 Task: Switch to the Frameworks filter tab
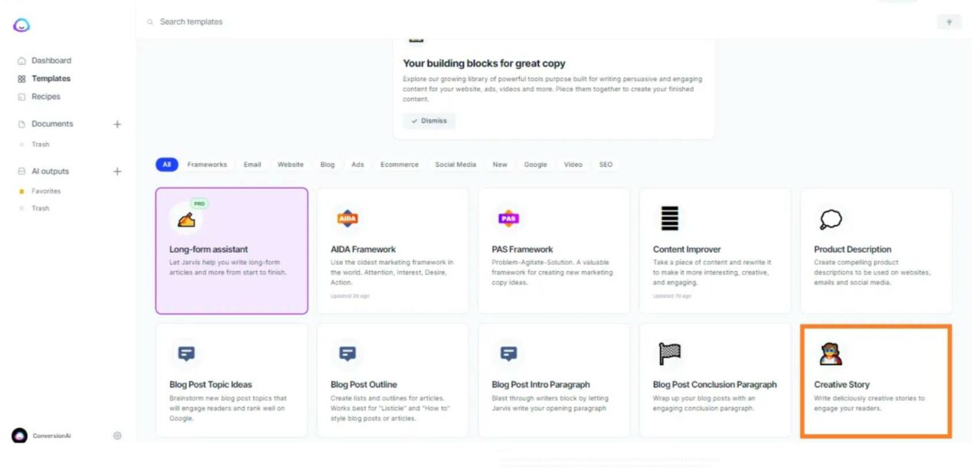tap(207, 164)
